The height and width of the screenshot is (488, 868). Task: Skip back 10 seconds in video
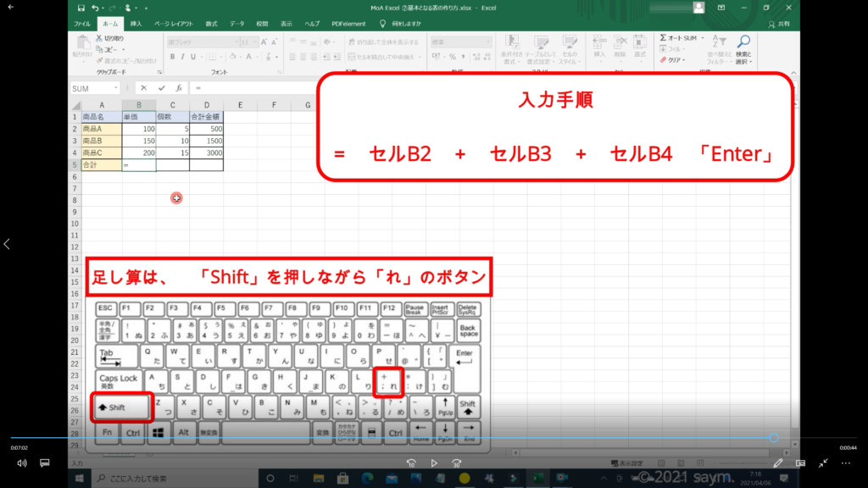[411, 463]
